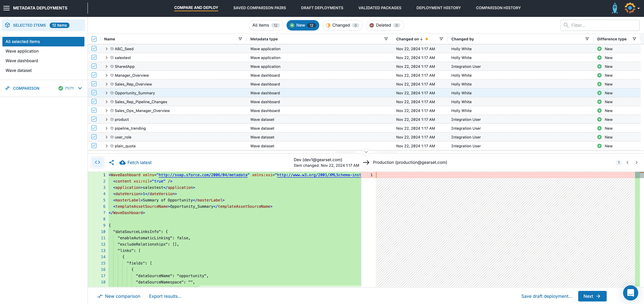Open filter on Metadata type column
Viewport: 644px width, 304px height.
coord(386,39)
